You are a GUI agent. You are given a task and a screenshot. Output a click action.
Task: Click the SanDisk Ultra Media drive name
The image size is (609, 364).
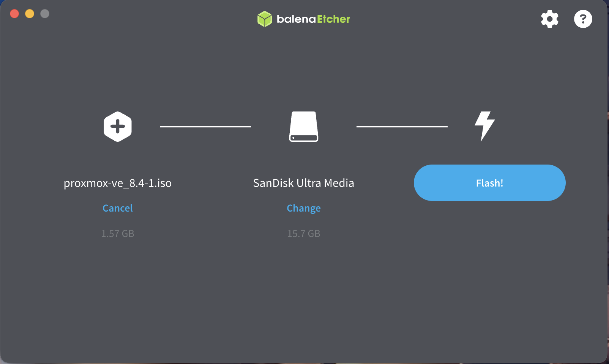[x=304, y=183]
